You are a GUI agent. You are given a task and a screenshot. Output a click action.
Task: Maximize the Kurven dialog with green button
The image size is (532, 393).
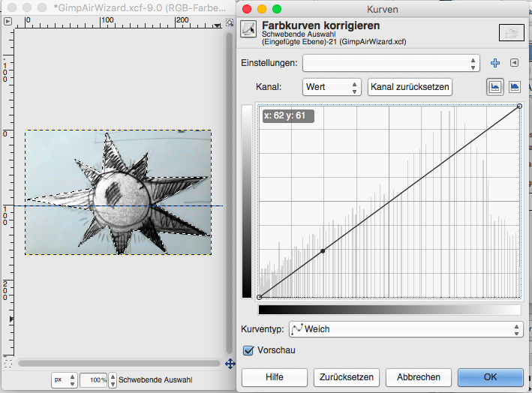click(x=277, y=9)
